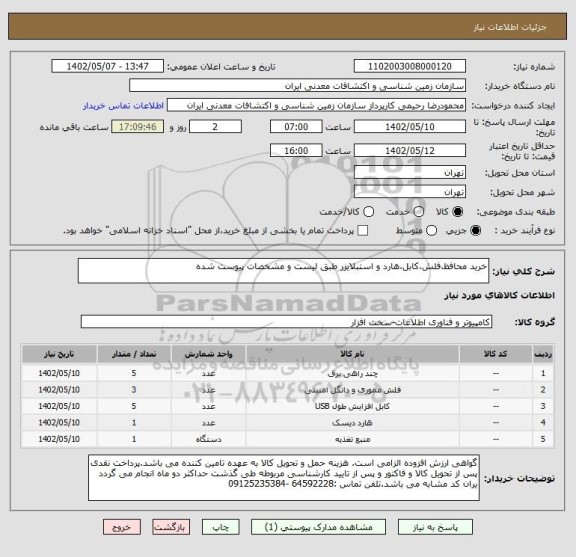
Task: Click the شماره نیاز field 1102003008000120
Action: (x=410, y=67)
